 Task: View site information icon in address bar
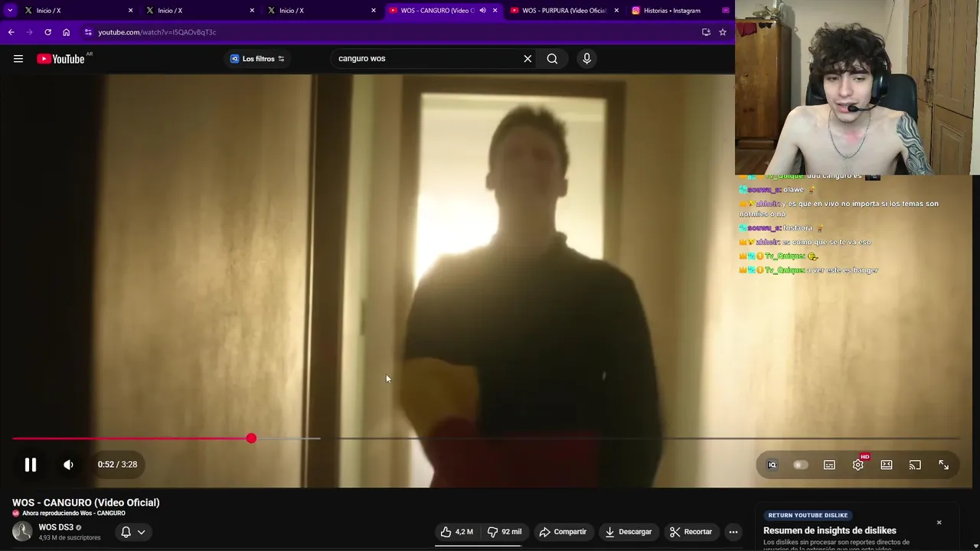click(88, 32)
